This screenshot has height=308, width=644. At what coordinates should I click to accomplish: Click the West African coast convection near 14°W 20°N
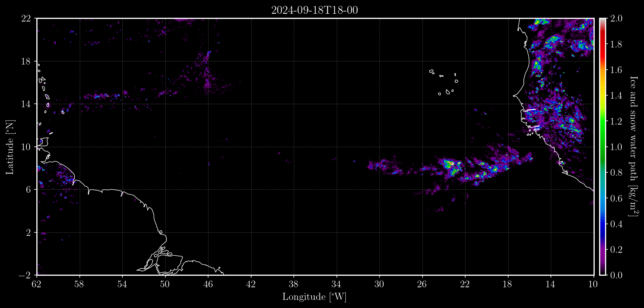tap(553, 43)
